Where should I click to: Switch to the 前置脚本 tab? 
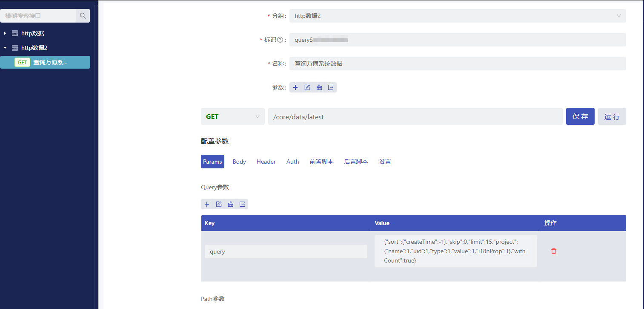321,162
